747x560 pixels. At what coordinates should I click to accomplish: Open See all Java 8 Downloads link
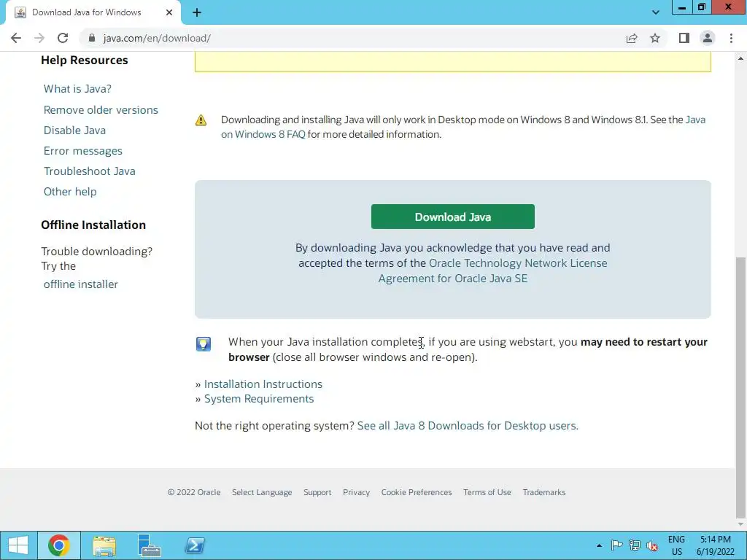pyautogui.click(x=468, y=426)
